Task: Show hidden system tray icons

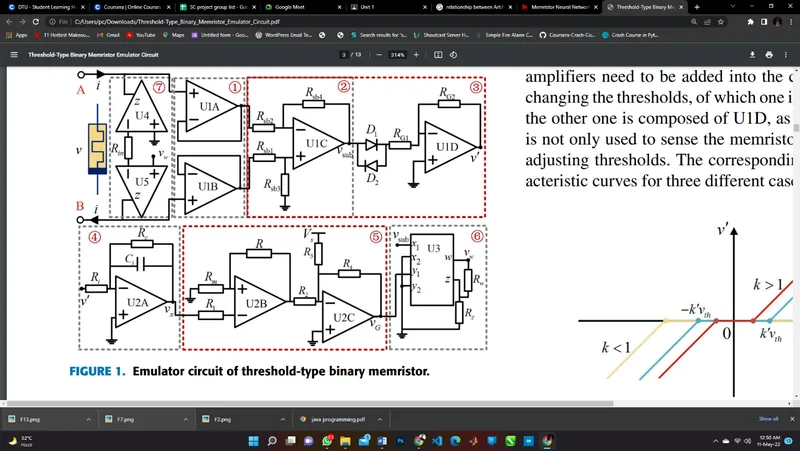Action: pos(715,441)
